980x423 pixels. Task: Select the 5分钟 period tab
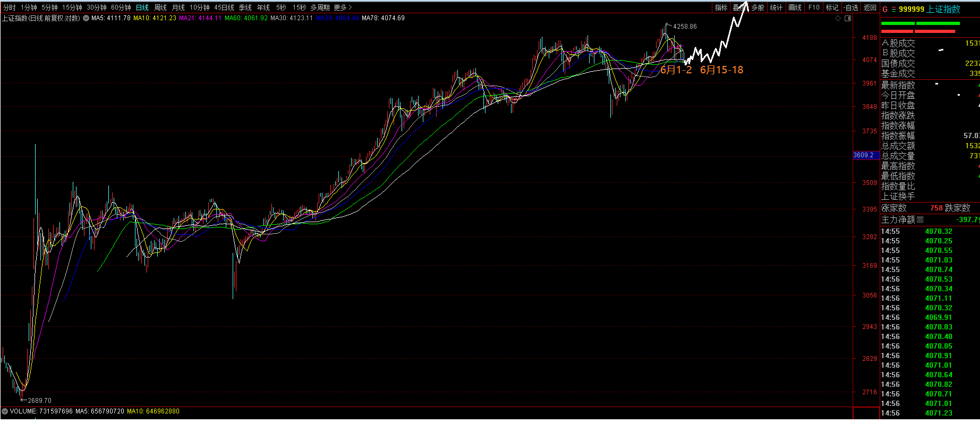click(x=49, y=7)
